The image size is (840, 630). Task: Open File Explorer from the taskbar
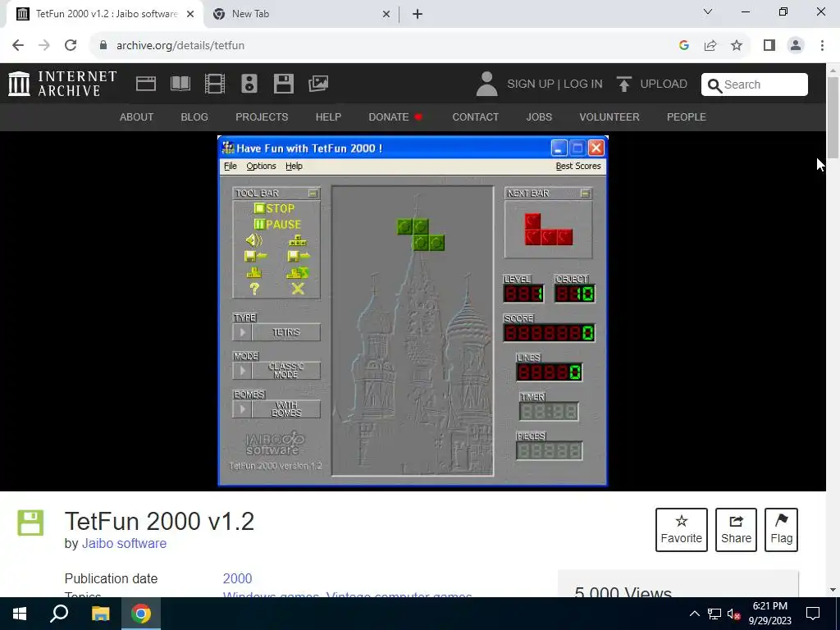(100, 614)
